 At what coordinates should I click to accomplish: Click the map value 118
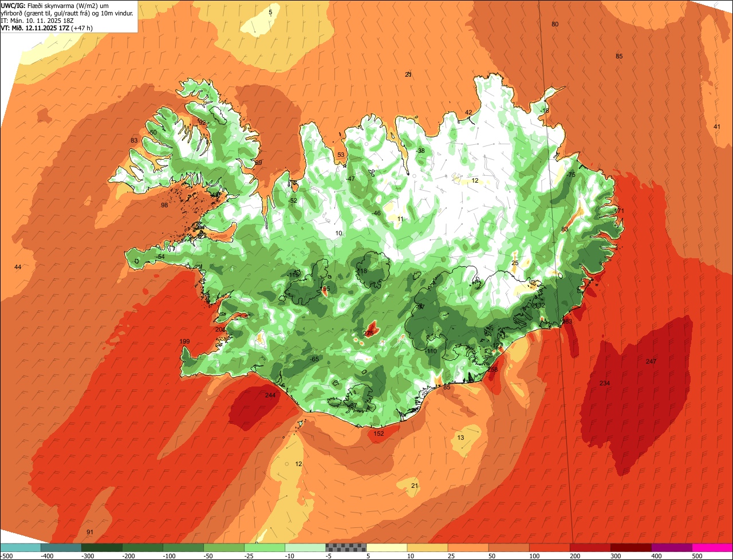(x=362, y=271)
